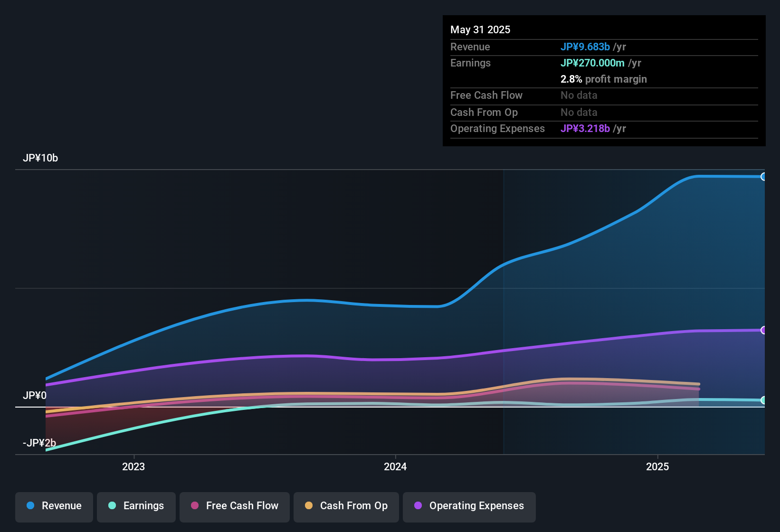Click the Earnings tooltip row label
Screen dimensions: 780x532
pyautogui.click(x=470, y=63)
